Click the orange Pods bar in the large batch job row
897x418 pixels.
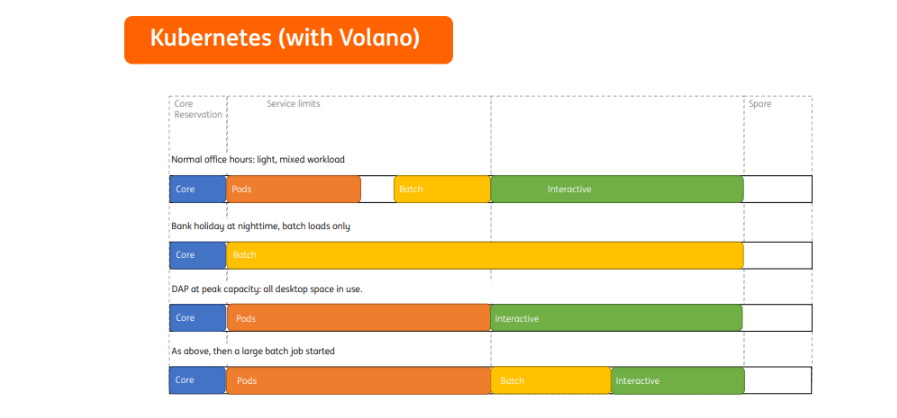[x=358, y=381]
